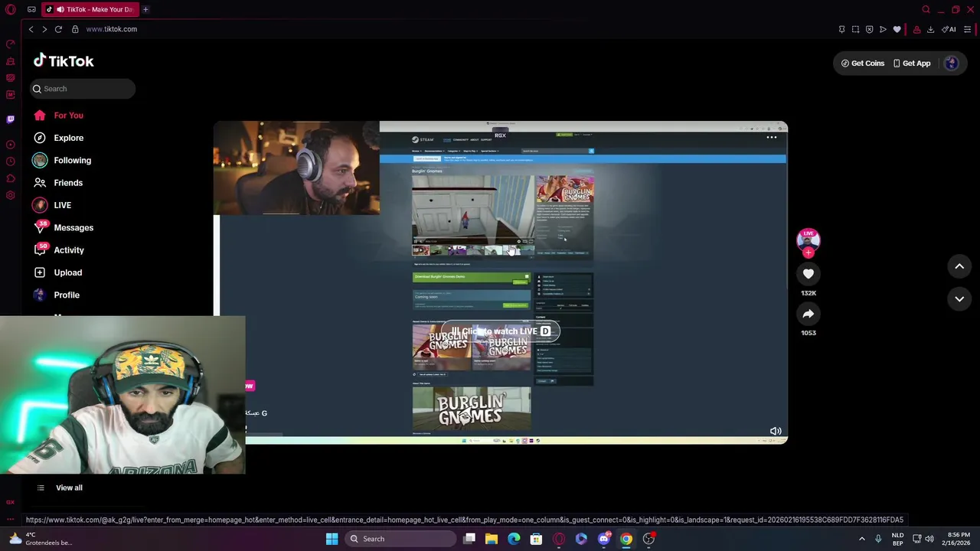This screenshot has height=551, width=980.
Task: Click the Get App button
Action: pyautogui.click(x=912, y=64)
